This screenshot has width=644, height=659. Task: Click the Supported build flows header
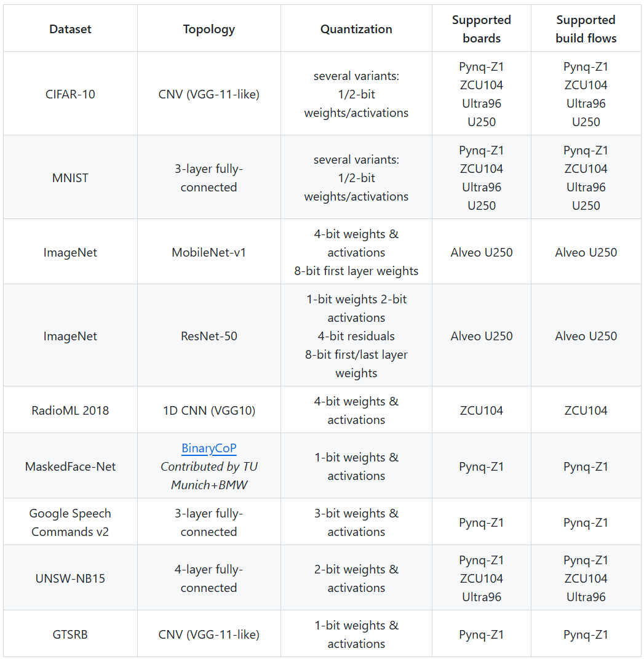(x=586, y=29)
